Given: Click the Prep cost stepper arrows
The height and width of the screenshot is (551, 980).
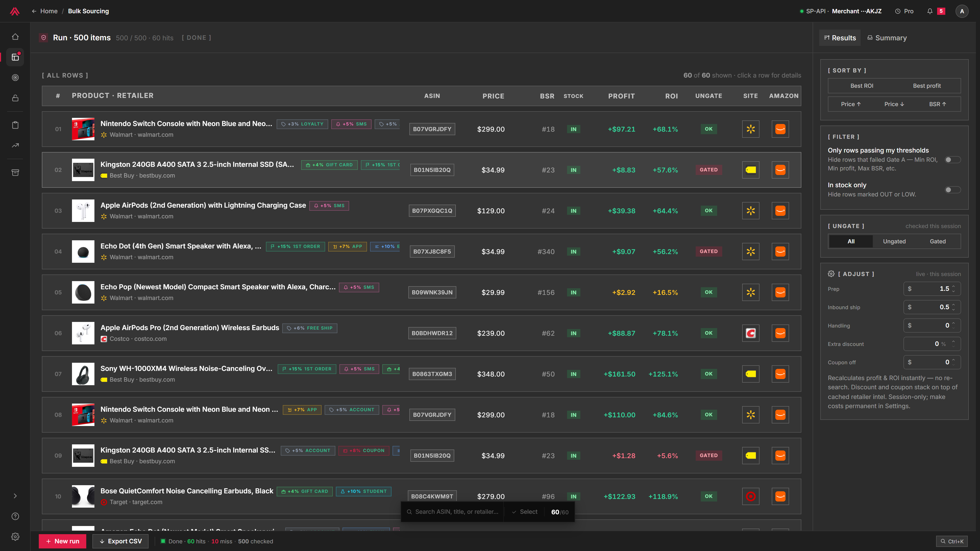Looking at the screenshot, I should tap(954, 289).
